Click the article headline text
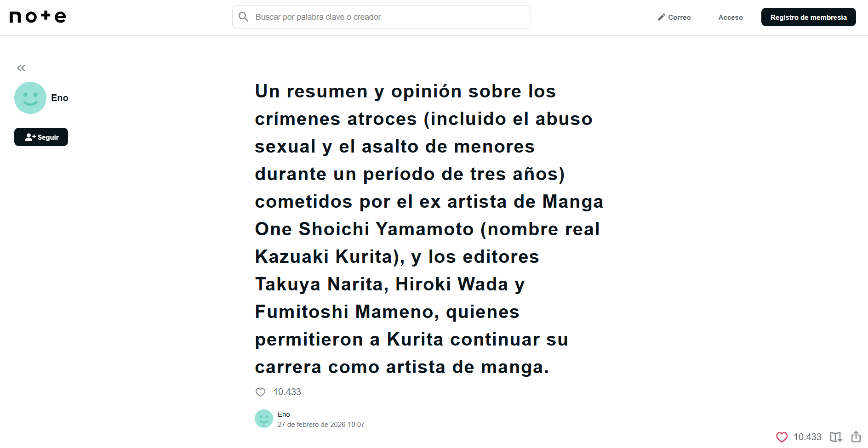This screenshot has height=448, width=868. 428,229
